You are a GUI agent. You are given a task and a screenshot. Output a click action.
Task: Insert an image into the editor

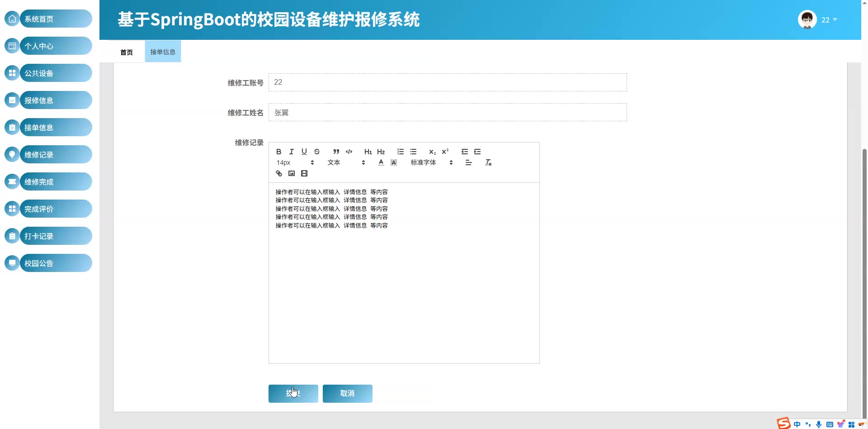pyautogui.click(x=292, y=173)
